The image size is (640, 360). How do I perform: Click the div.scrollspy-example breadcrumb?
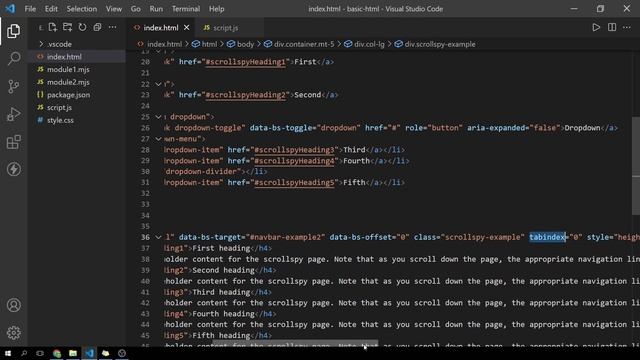[440, 44]
